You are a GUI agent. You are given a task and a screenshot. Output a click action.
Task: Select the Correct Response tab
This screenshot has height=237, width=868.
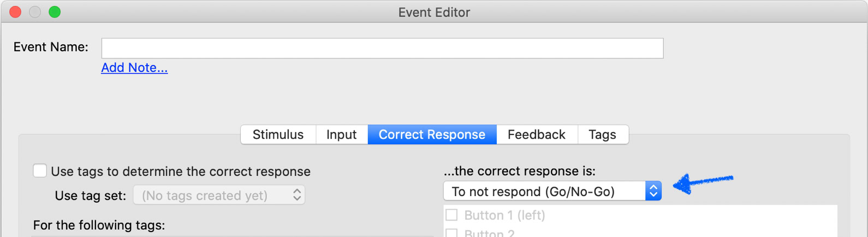[x=432, y=135]
